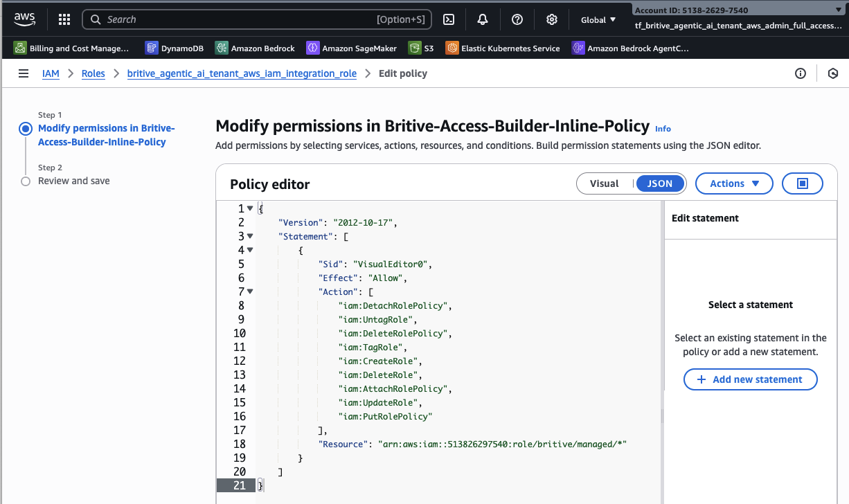Open the settings gear icon

point(552,19)
